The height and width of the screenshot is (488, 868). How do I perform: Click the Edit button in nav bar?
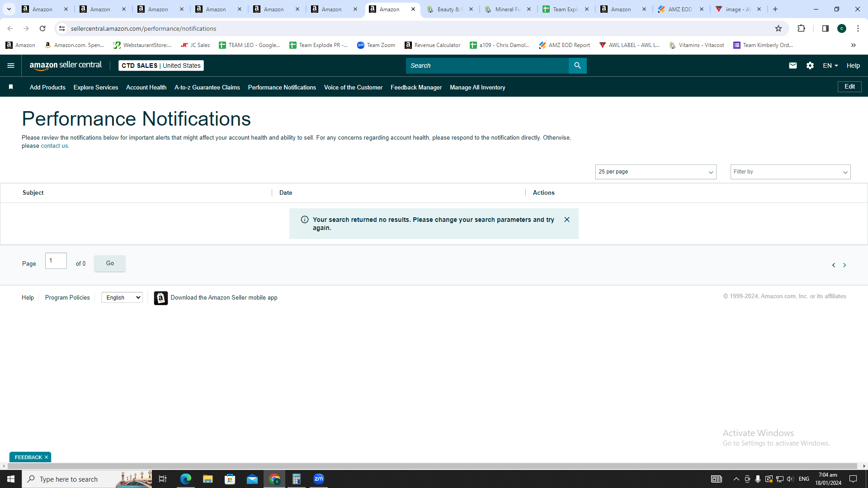[849, 87]
